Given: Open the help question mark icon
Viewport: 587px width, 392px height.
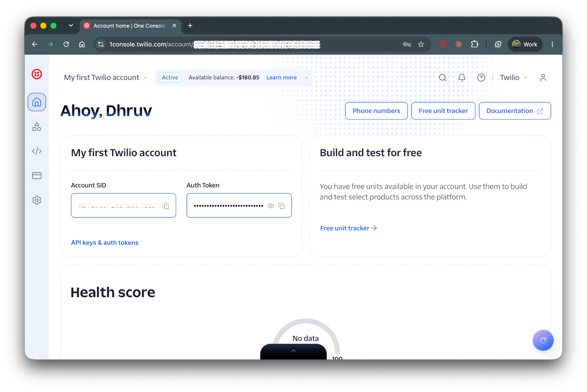Looking at the screenshot, I should 481,77.
